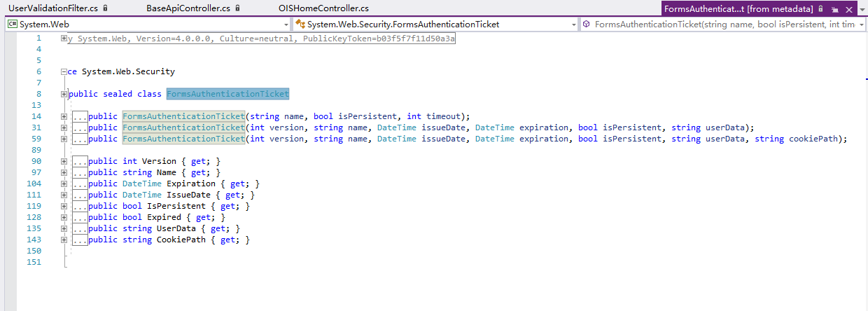Click the 'UserData' property name
The width and height of the screenshot is (868, 311).
(176, 228)
